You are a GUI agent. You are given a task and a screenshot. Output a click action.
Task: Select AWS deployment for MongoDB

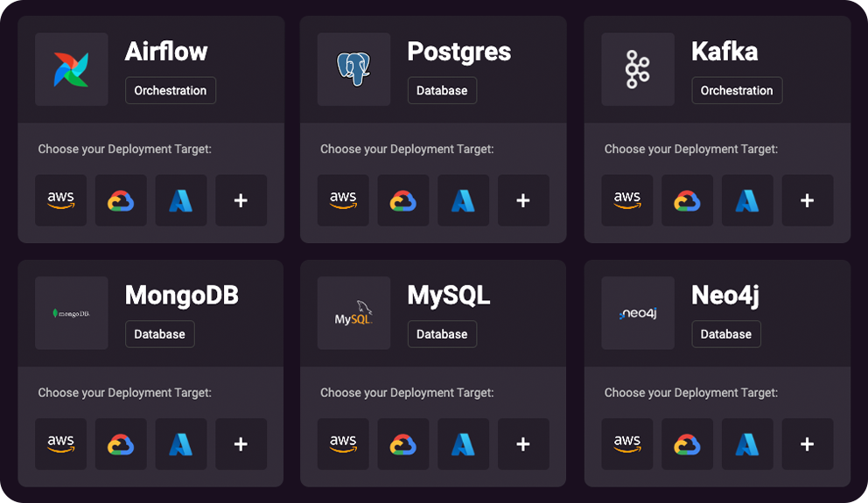[61, 444]
